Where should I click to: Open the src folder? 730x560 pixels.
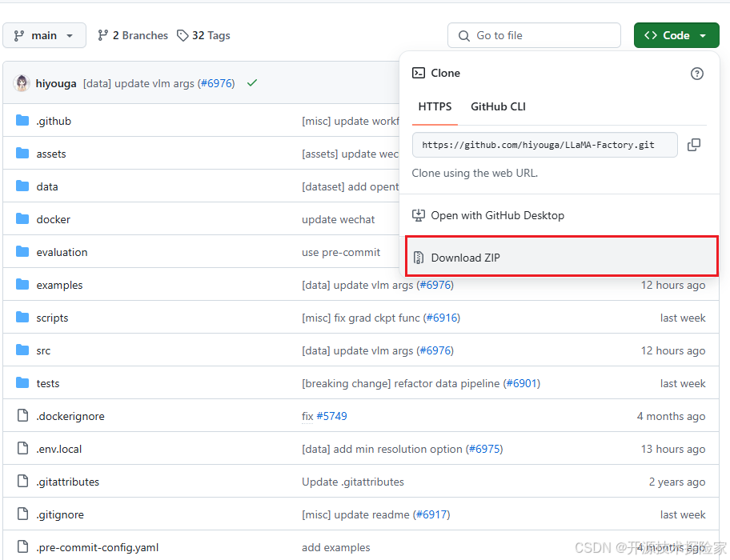pyautogui.click(x=43, y=350)
